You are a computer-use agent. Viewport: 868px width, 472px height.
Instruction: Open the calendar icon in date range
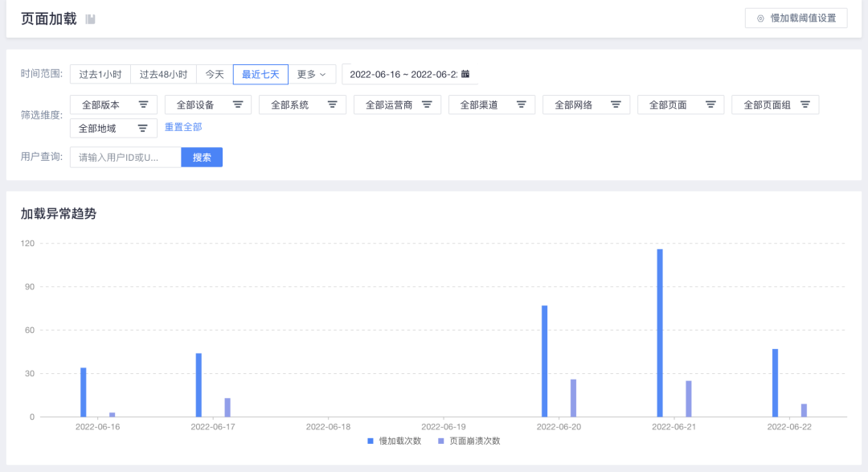click(x=465, y=74)
